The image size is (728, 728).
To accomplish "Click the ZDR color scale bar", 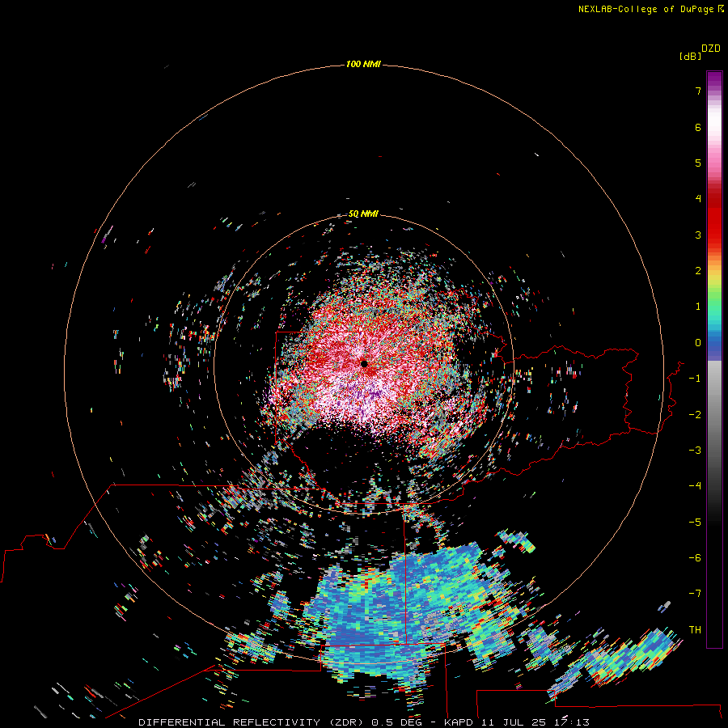I will (714, 359).
